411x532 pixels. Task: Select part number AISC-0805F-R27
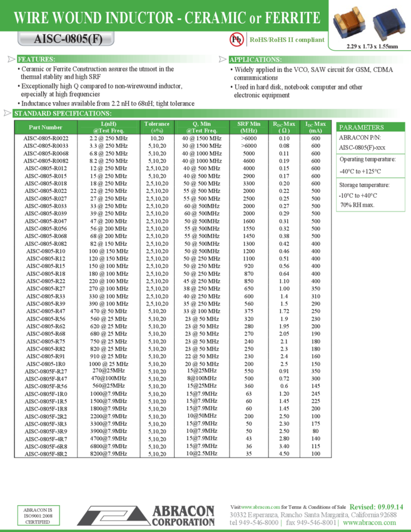click(46, 372)
